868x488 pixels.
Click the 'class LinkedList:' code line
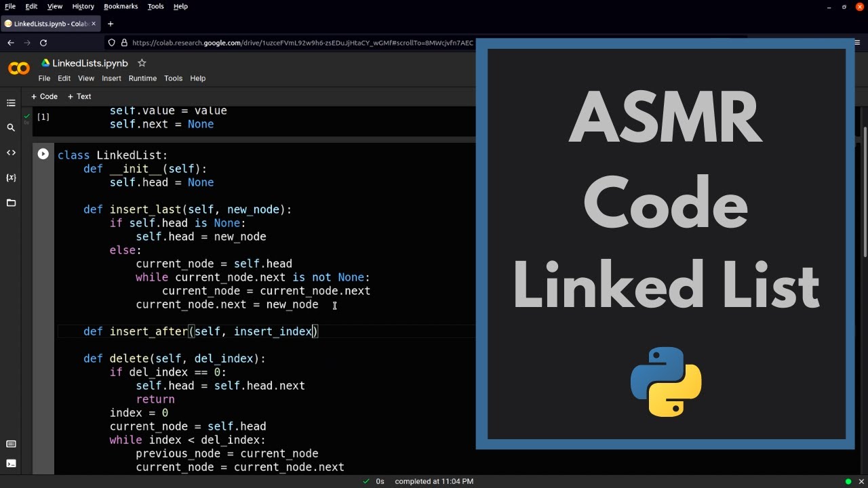pos(113,155)
